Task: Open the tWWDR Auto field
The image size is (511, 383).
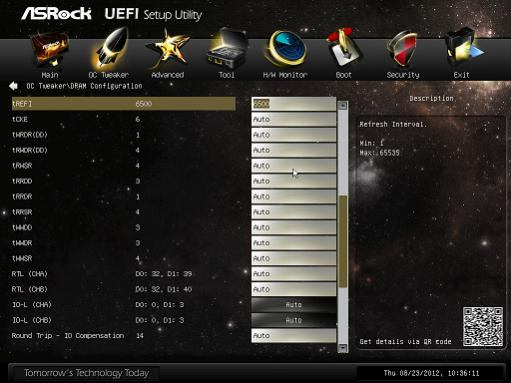Action: (x=294, y=243)
